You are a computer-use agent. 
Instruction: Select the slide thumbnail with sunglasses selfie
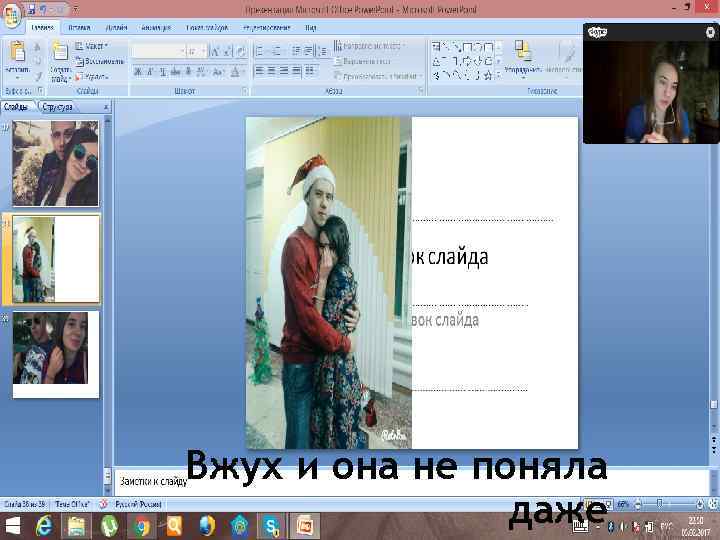click(x=56, y=163)
